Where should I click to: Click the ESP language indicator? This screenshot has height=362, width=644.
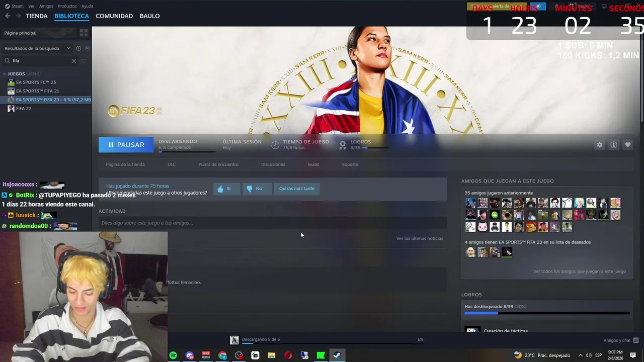(x=598, y=355)
